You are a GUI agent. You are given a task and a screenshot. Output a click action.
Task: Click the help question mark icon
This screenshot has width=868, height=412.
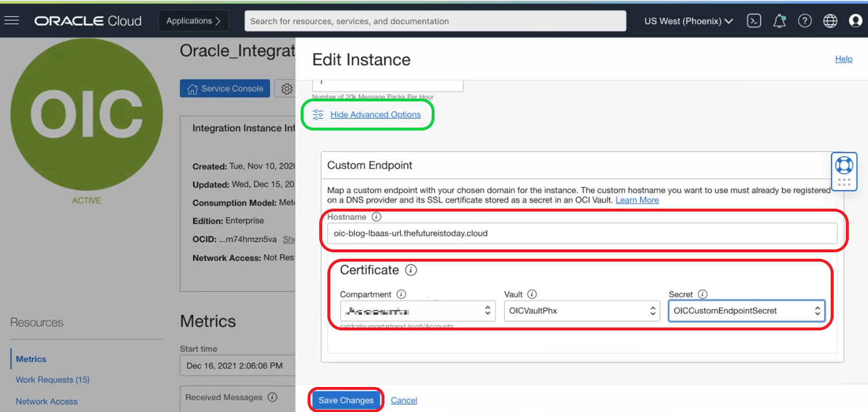pos(805,21)
